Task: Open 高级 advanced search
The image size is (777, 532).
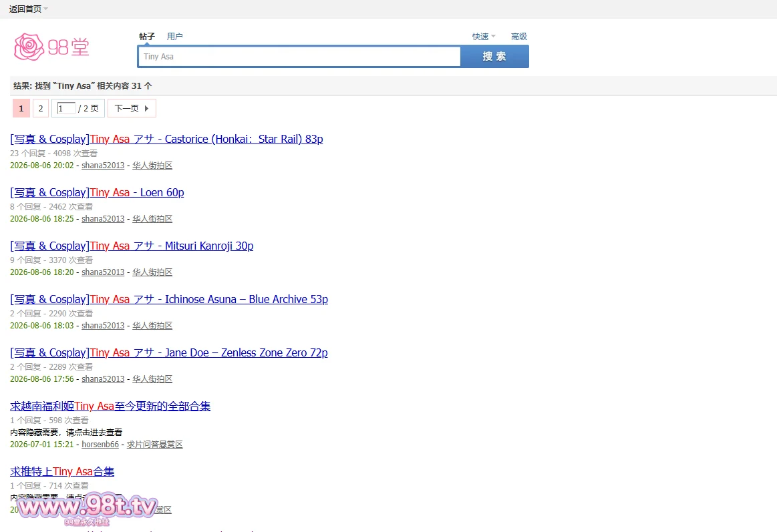Action: [519, 36]
